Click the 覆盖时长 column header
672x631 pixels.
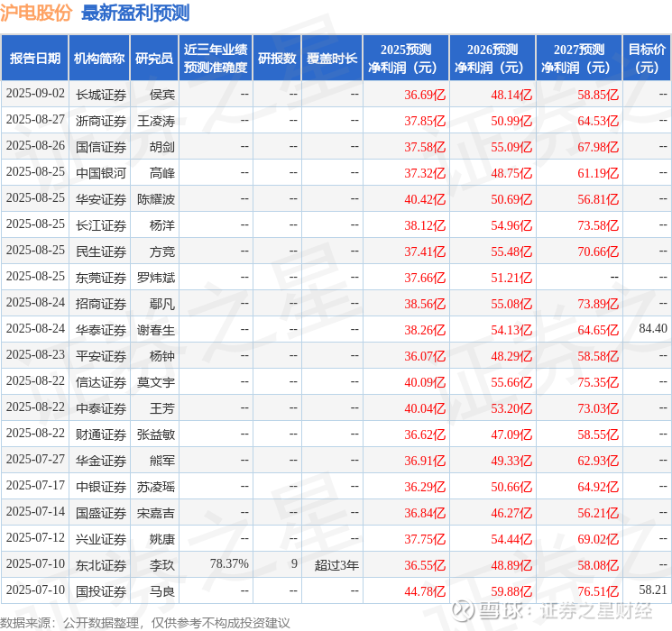tap(332, 59)
